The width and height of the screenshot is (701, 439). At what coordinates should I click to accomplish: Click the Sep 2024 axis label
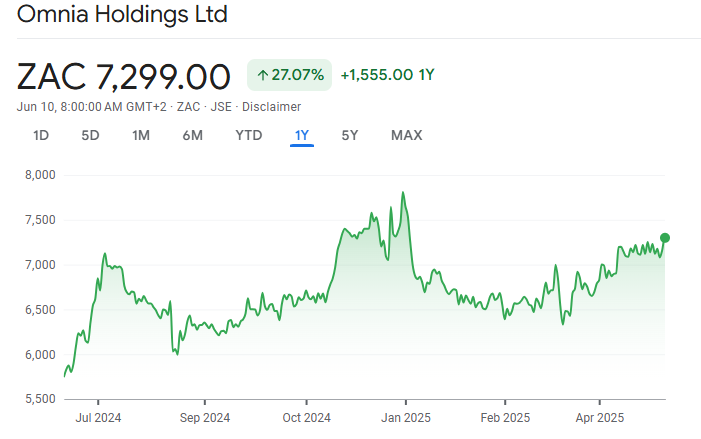(x=205, y=418)
